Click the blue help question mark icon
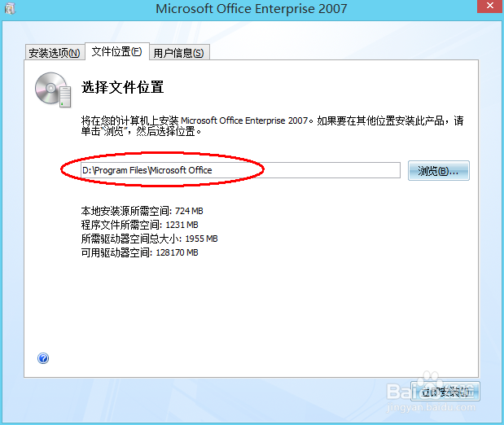 (43, 358)
